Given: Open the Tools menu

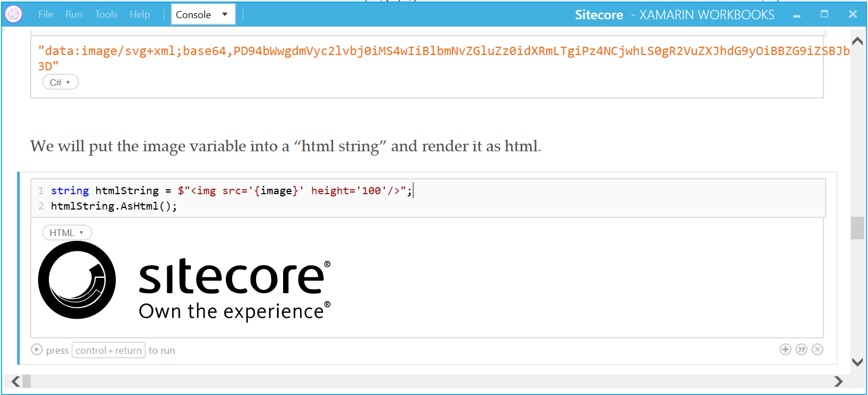Looking at the screenshot, I should tap(106, 14).
